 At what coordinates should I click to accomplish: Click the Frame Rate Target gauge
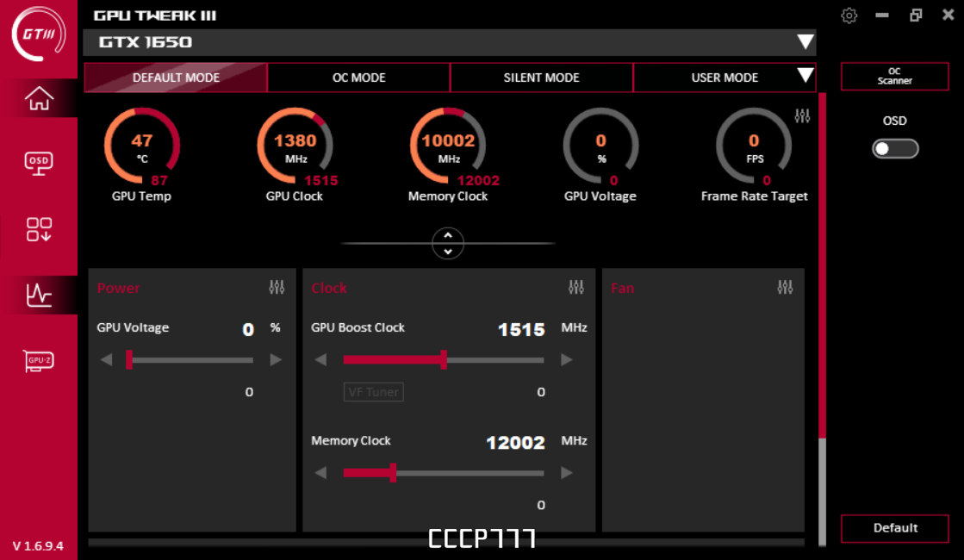(x=754, y=146)
